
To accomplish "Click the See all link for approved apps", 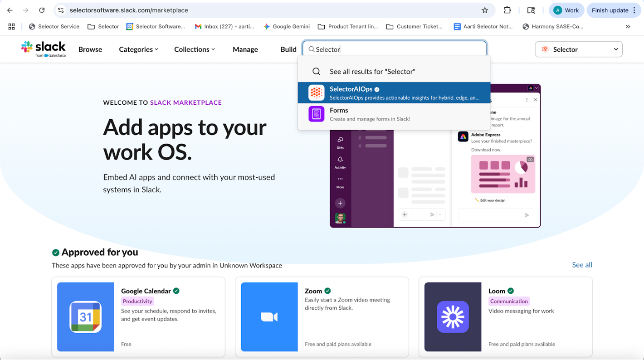I will pos(582,265).
